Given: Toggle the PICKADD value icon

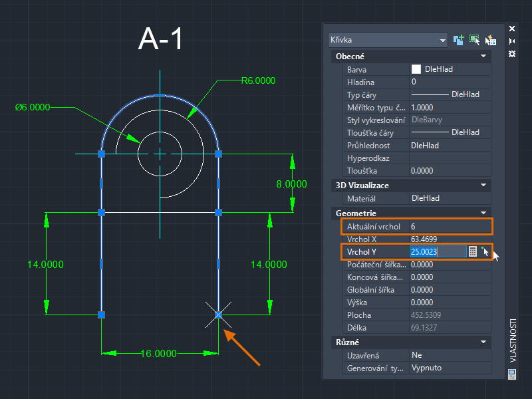Looking at the screenshot, I should (x=459, y=40).
